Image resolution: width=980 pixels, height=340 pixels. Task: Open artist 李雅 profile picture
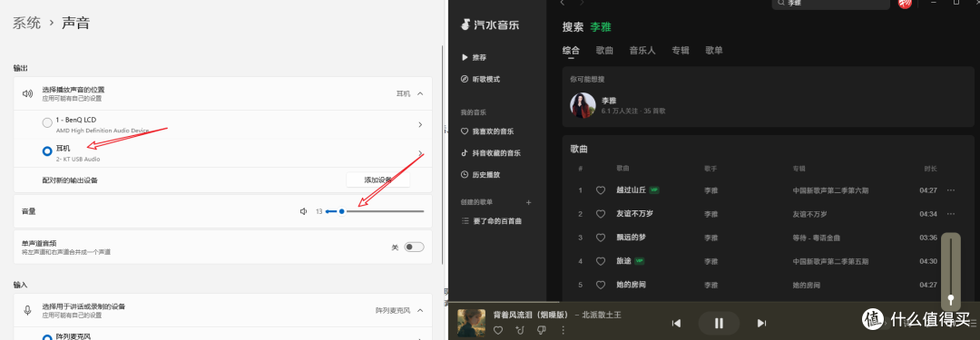click(x=583, y=105)
